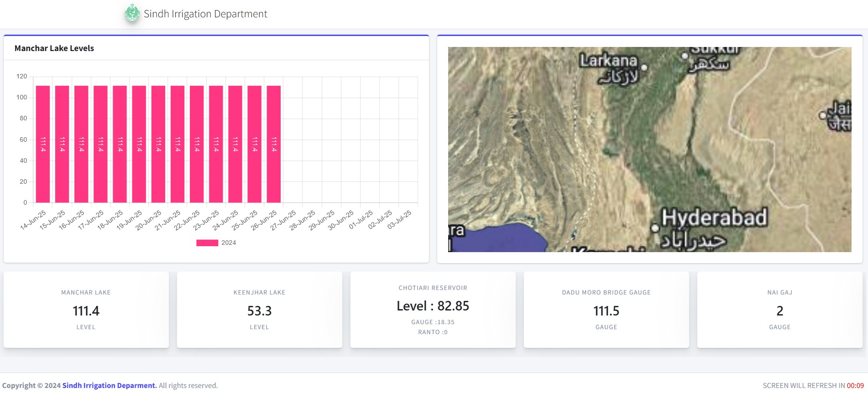
Task: Click the Larkana city marker dot
Action: pyautogui.click(x=644, y=67)
